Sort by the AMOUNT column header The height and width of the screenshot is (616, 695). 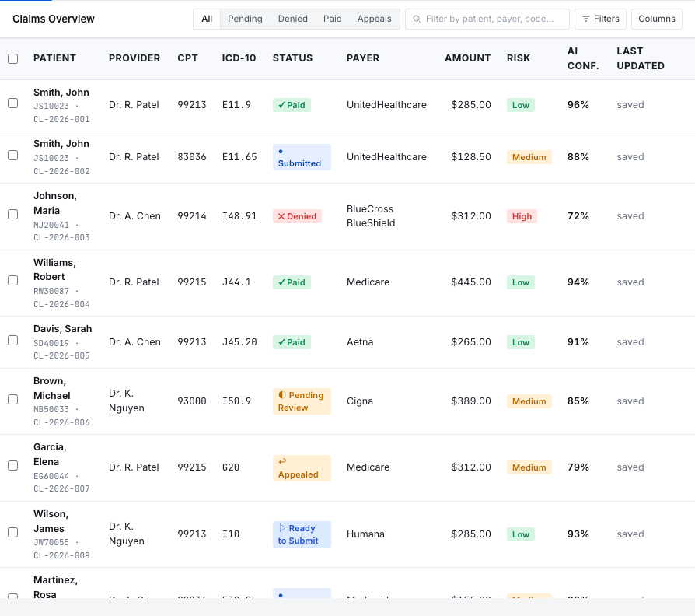pyautogui.click(x=468, y=58)
